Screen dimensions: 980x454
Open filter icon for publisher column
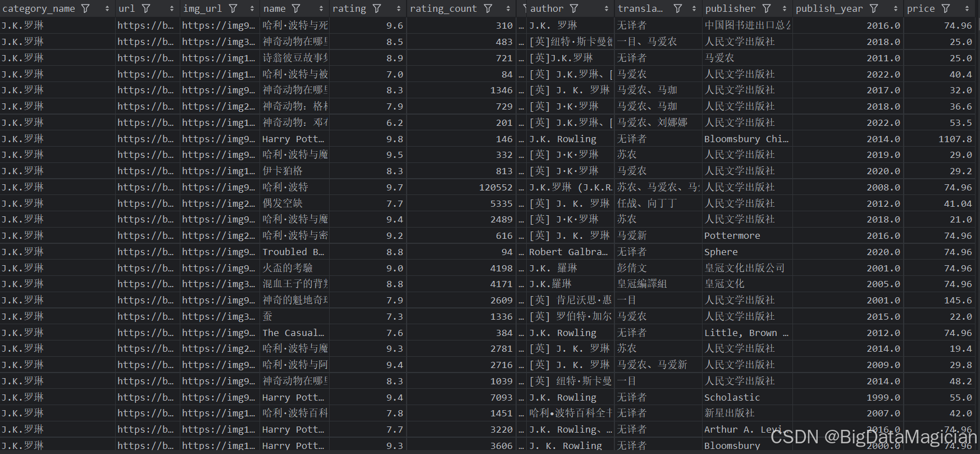[x=767, y=8]
